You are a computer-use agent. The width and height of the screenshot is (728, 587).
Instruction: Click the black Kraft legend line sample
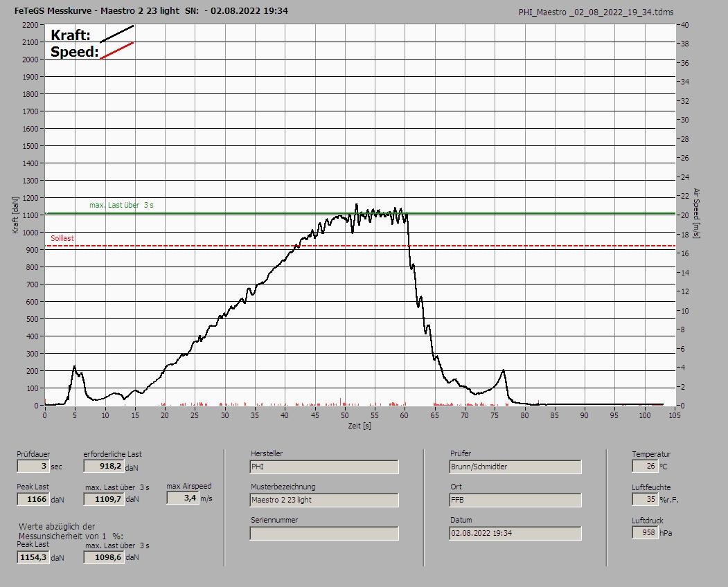click(x=117, y=34)
